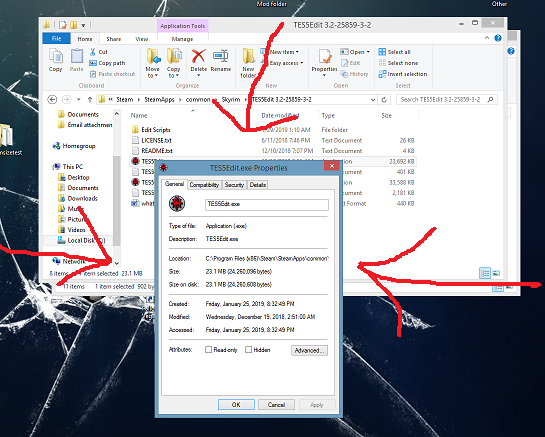Click the Move to folder icon
545x437 pixels.
[x=153, y=56]
